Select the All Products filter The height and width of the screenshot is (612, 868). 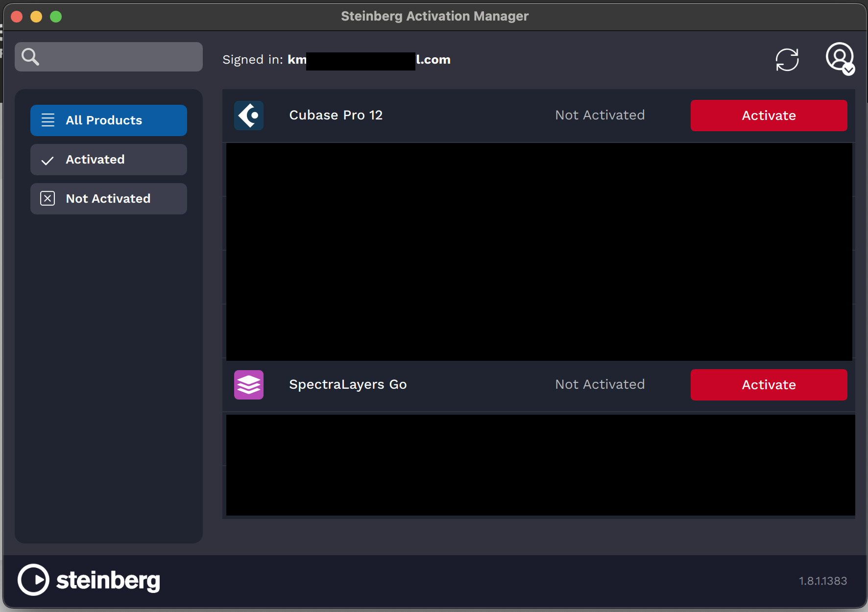(x=108, y=120)
